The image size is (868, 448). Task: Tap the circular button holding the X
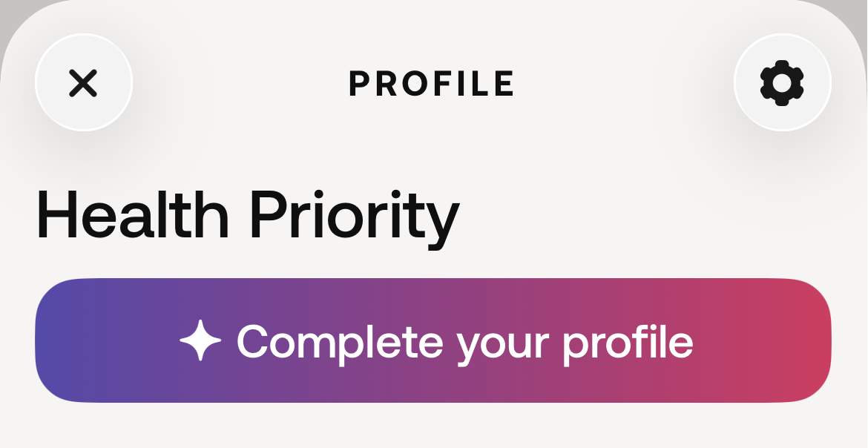click(84, 83)
